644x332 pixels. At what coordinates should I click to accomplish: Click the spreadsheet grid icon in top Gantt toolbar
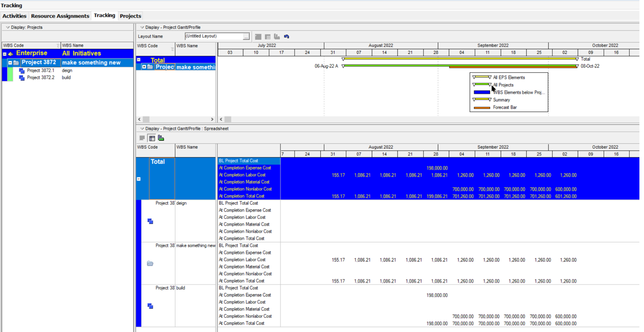tap(268, 37)
